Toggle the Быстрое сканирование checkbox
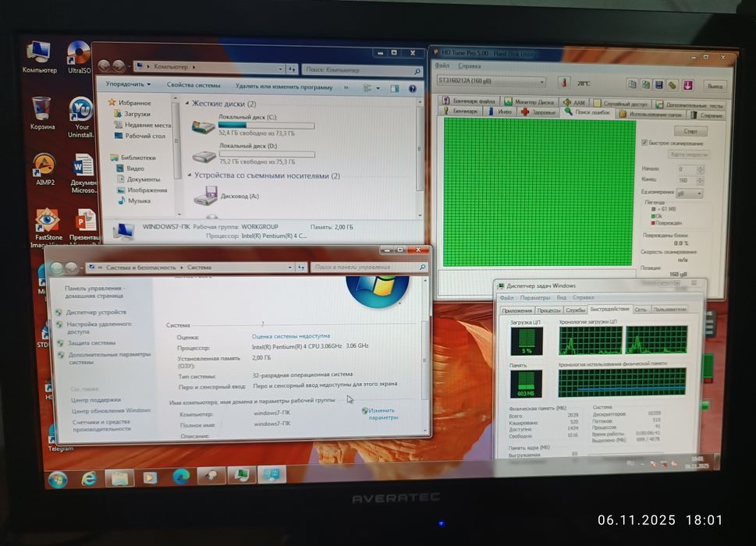The image size is (756, 546). point(644,143)
